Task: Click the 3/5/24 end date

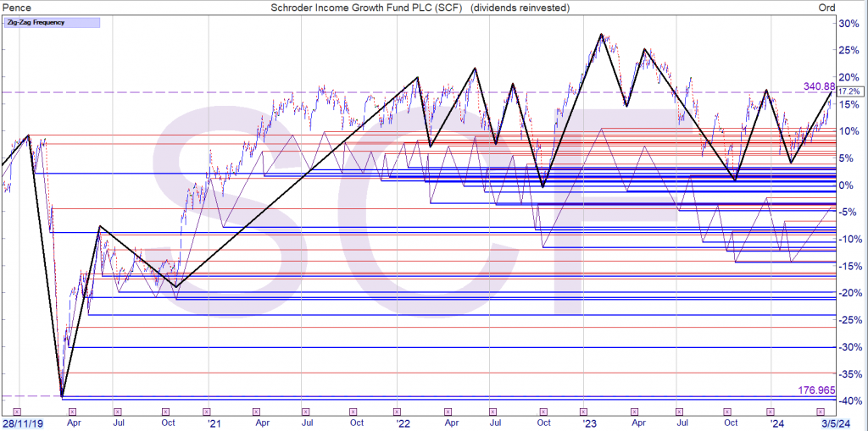Action: click(835, 423)
